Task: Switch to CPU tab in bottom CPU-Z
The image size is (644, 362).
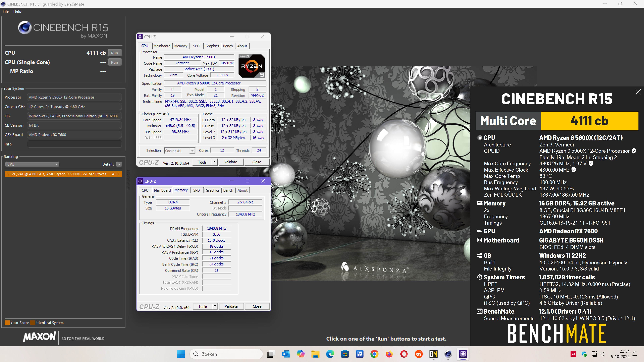Action: (145, 190)
